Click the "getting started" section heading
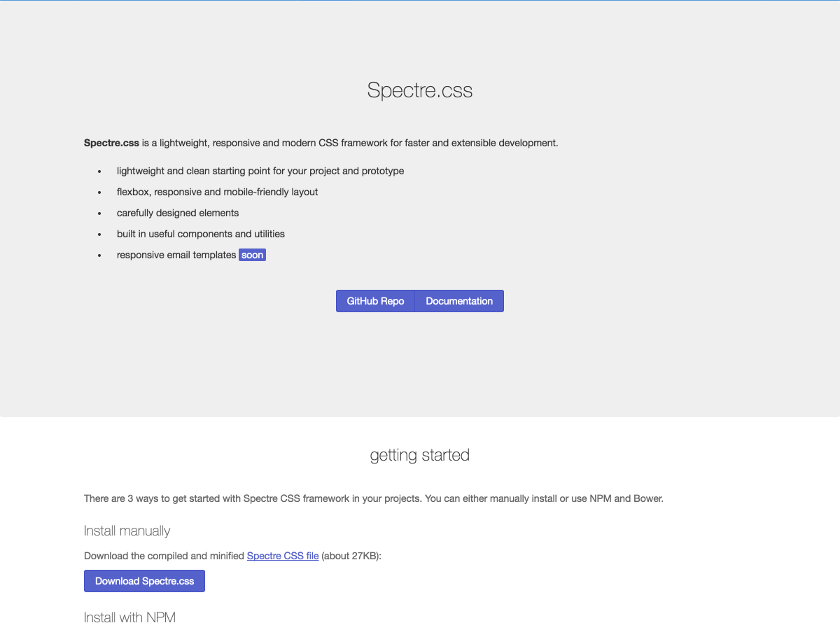The width and height of the screenshot is (840, 630). (420, 455)
